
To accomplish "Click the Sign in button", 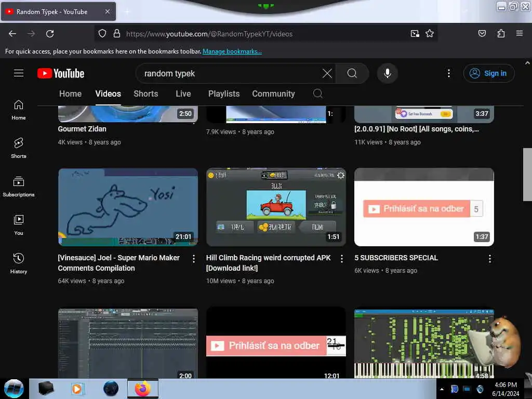I will (x=489, y=73).
